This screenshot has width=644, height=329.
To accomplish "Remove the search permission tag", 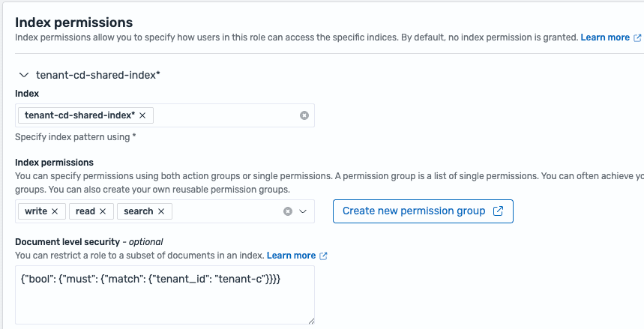I will (161, 211).
